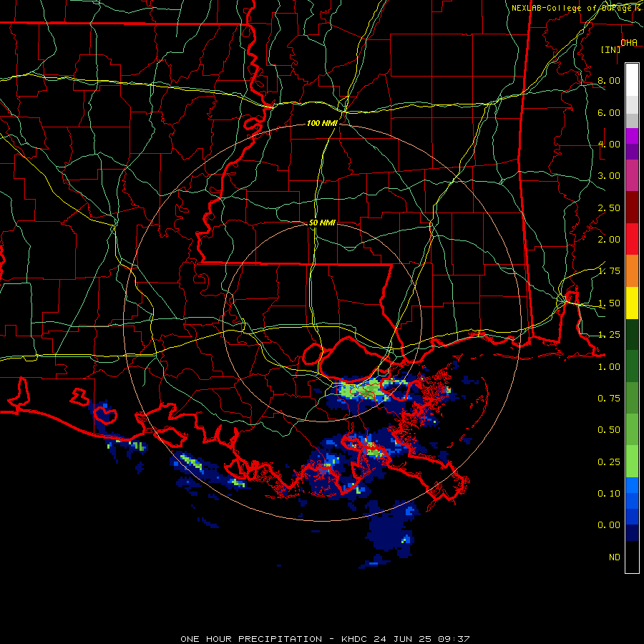
Task: Select the 6.00 legend value
Action: pyautogui.click(x=609, y=112)
